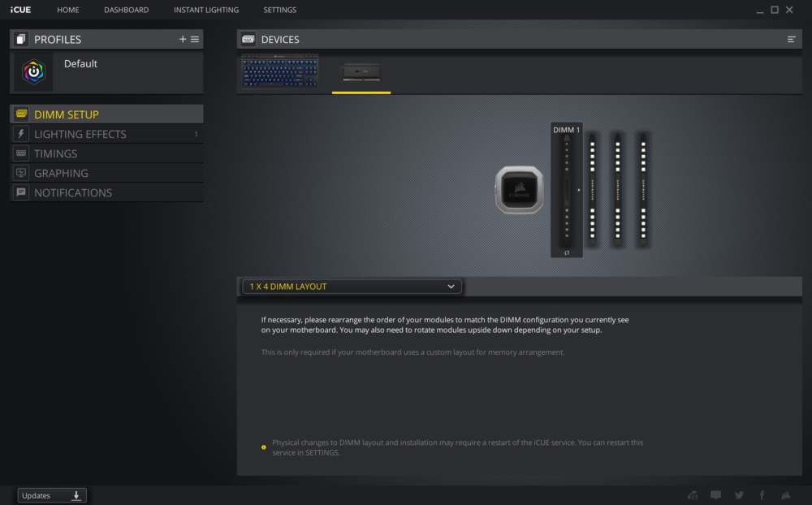Open the Corsair sails logo in footer
Screen dimensions: 812x505
coord(785,495)
